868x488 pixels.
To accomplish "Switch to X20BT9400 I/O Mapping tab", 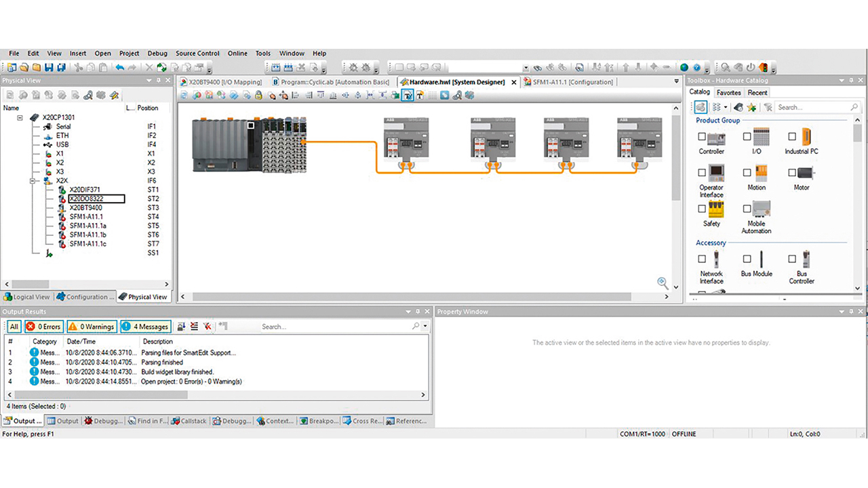I will [221, 82].
